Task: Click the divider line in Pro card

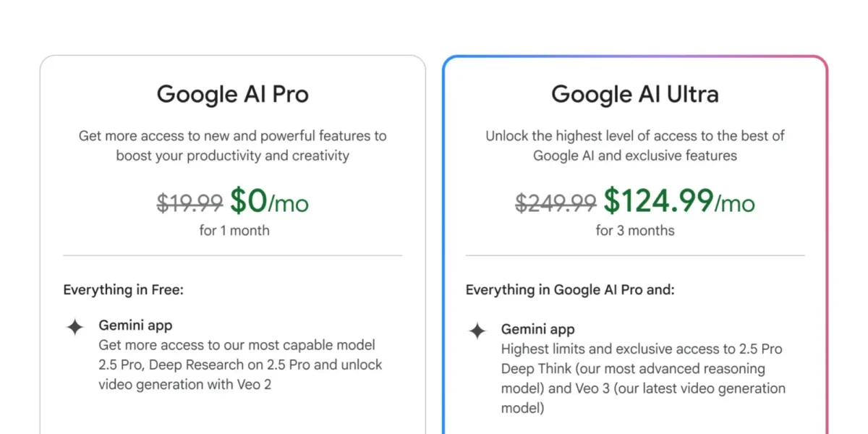Action: click(x=233, y=255)
